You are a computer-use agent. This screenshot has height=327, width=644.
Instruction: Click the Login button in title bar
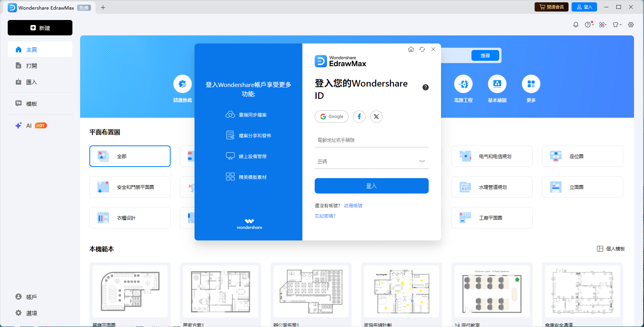pyautogui.click(x=584, y=7)
